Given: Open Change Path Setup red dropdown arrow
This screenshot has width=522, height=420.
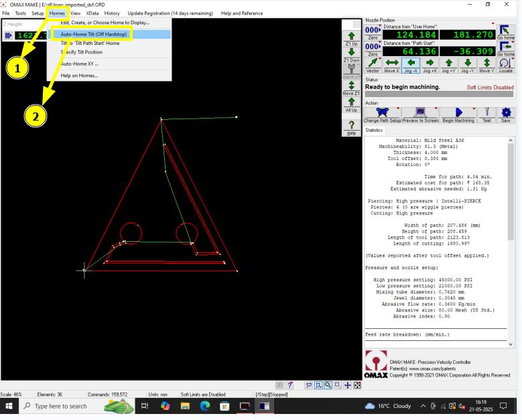Looking at the screenshot, I should coord(398,109).
